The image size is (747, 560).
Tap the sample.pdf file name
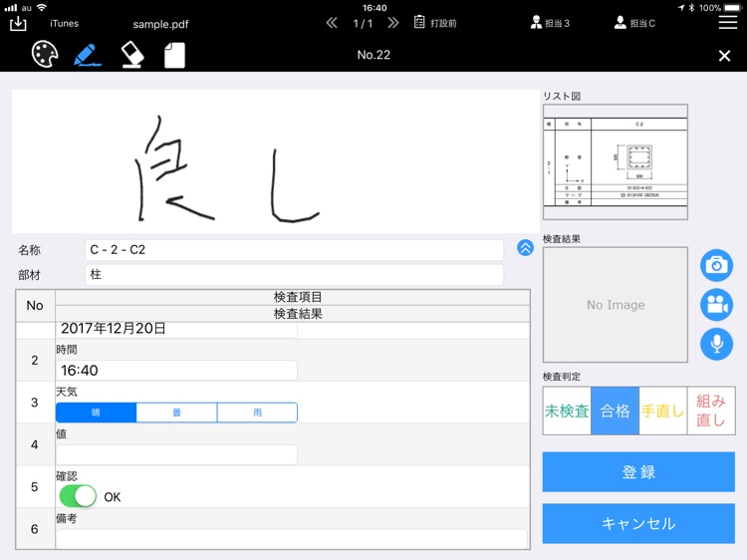(x=160, y=24)
